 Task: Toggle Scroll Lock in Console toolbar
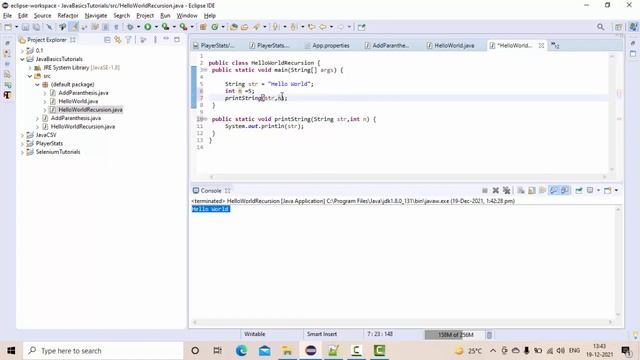pos(531,191)
